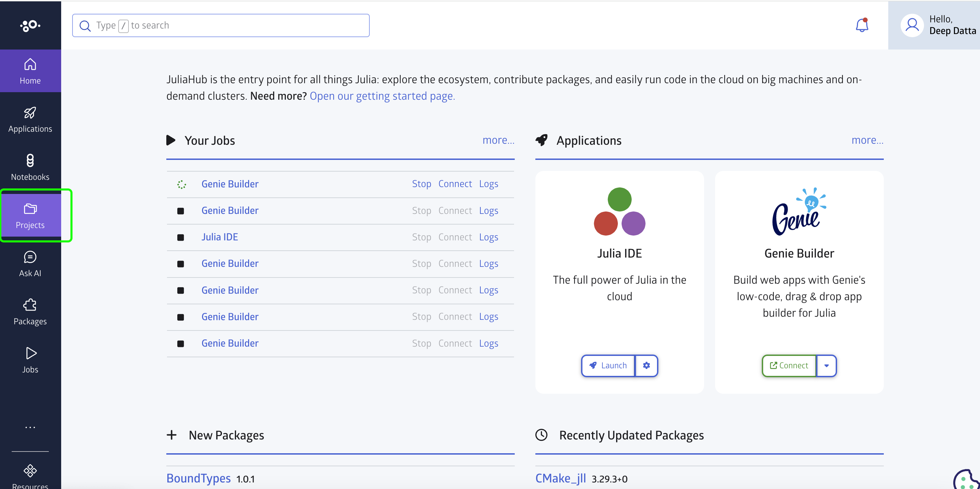Screen dimensions: 980x489
Task: Focus the search input field
Action: [221, 25]
